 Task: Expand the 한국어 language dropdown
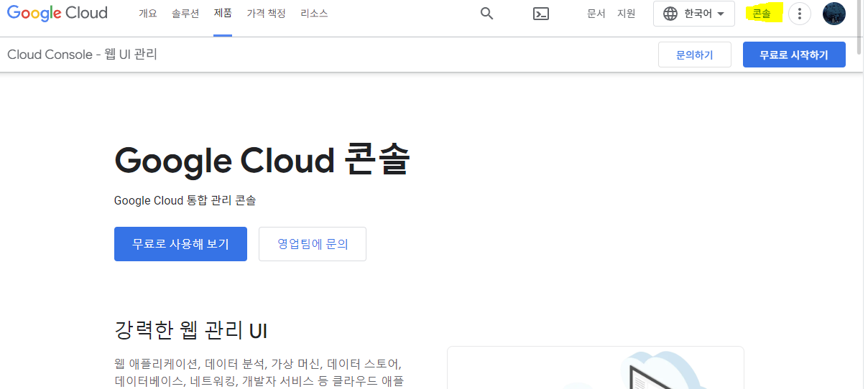(694, 14)
